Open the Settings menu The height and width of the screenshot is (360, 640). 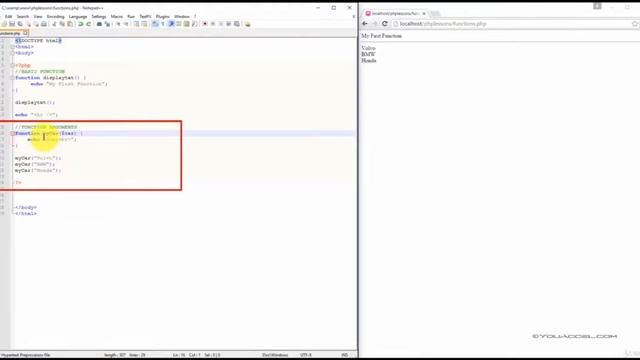click(x=99, y=16)
